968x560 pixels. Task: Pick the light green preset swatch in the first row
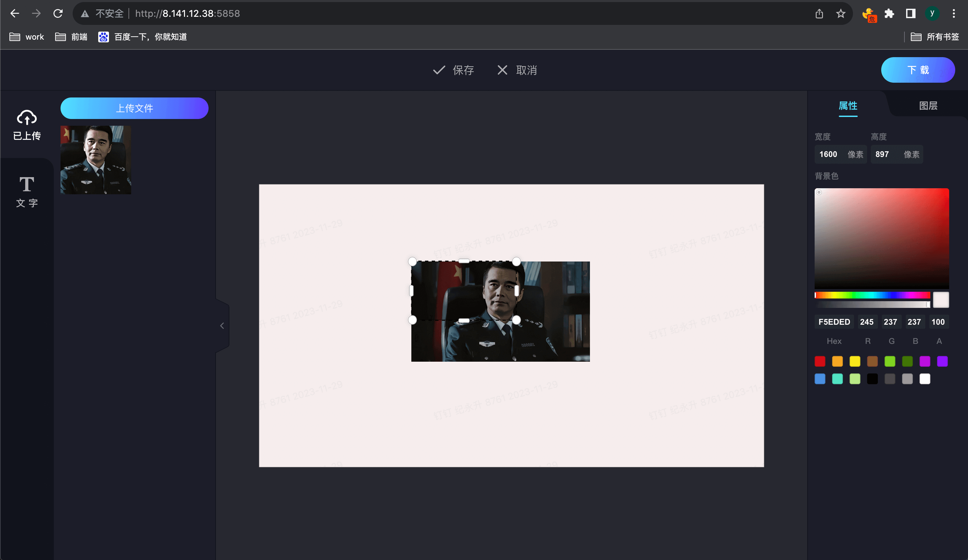(x=890, y=361)
